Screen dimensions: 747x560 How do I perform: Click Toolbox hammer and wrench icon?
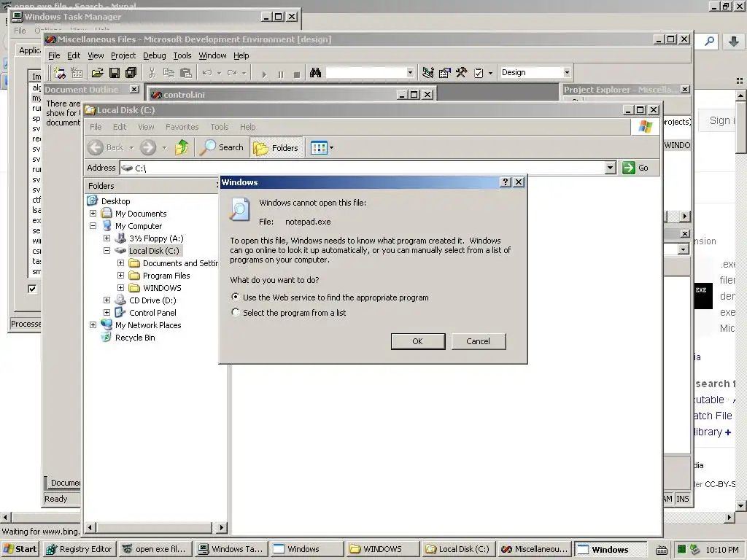[x=461, y=73]
